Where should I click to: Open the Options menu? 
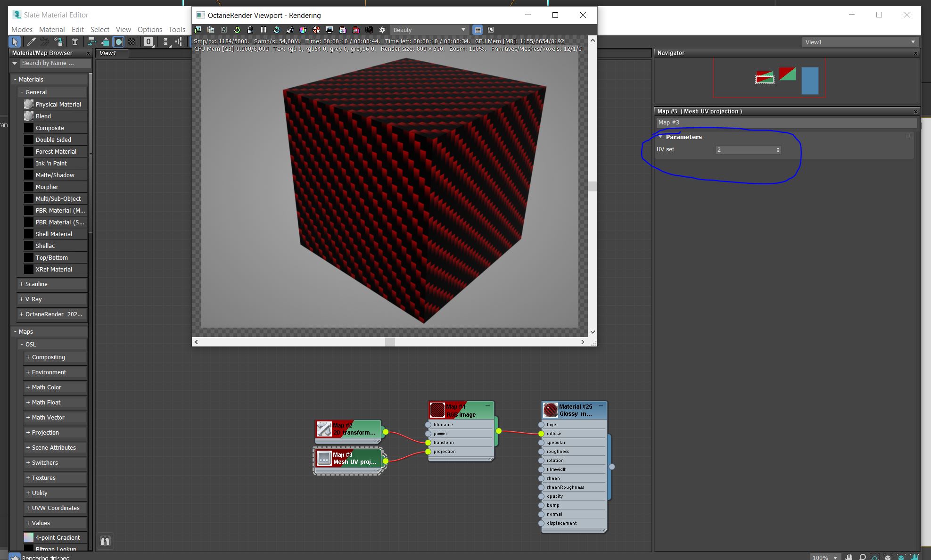click(x=149, y=29)
